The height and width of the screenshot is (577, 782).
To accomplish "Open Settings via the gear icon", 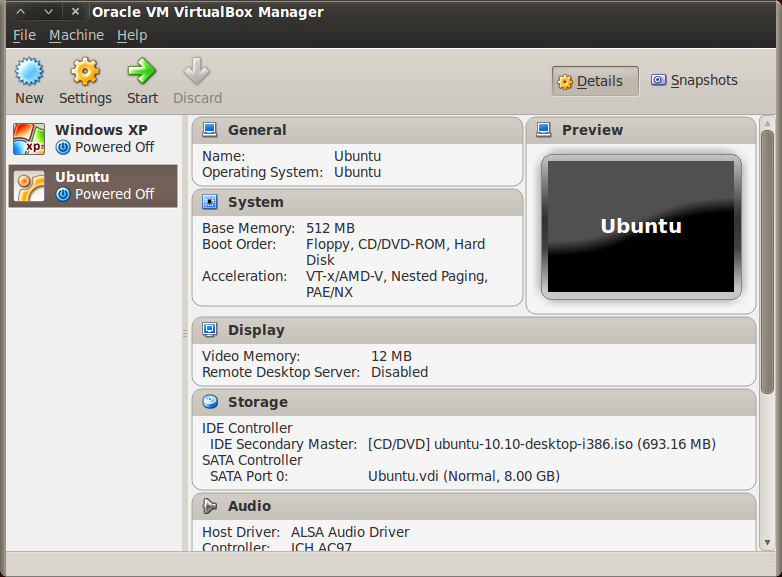I will point(85,71).
